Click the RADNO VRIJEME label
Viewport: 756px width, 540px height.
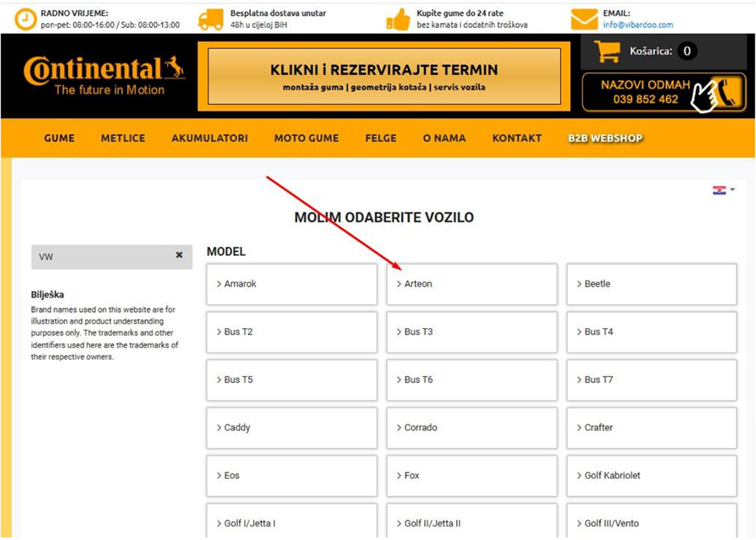click(74, 14)
